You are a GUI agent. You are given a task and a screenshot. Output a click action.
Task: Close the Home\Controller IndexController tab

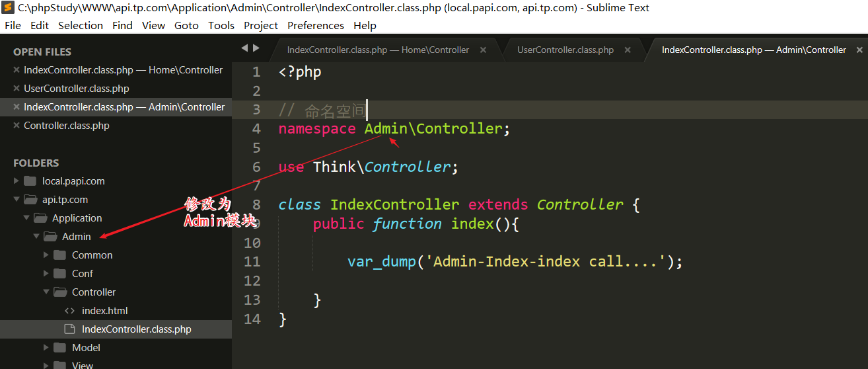point(483,50)
